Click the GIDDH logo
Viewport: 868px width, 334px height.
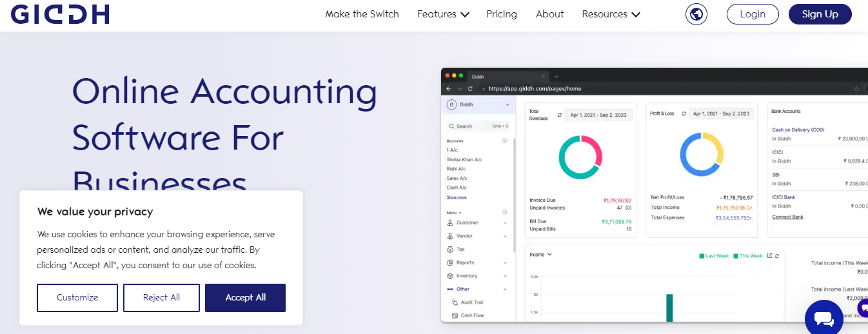tap(60, 14)
